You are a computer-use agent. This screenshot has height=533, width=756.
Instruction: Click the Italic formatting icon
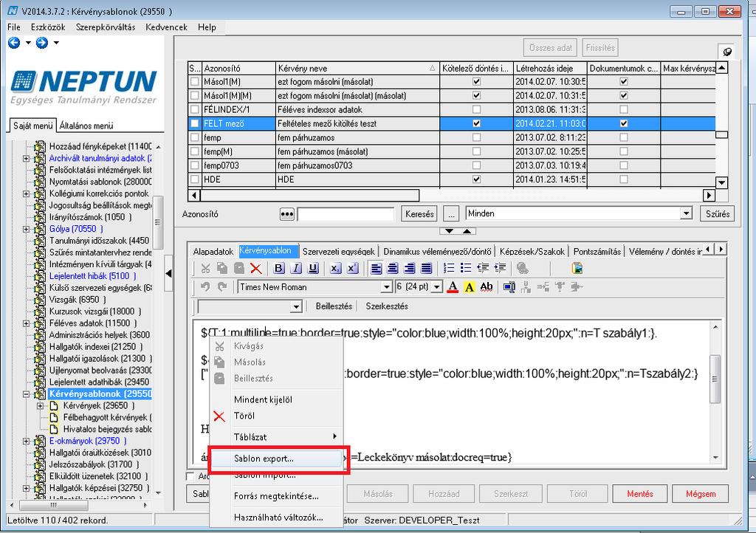(x=296, y=269)
